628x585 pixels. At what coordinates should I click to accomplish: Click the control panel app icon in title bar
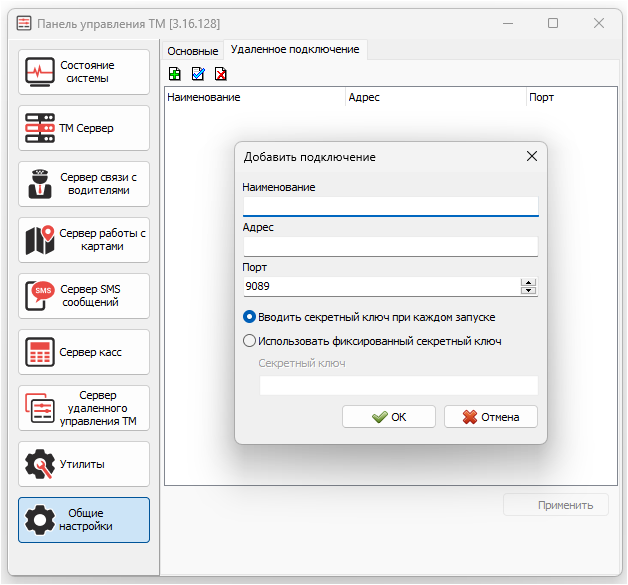(x=24, y=23)
